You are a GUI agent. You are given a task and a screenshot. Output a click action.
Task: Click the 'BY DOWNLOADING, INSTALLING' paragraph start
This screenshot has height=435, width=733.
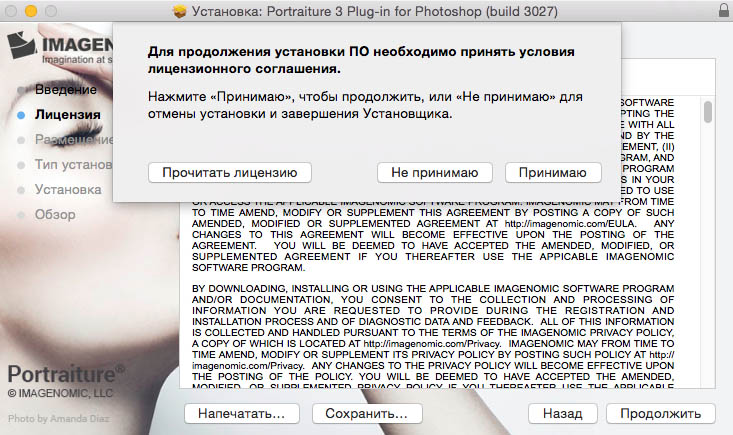tap(240, 288)
